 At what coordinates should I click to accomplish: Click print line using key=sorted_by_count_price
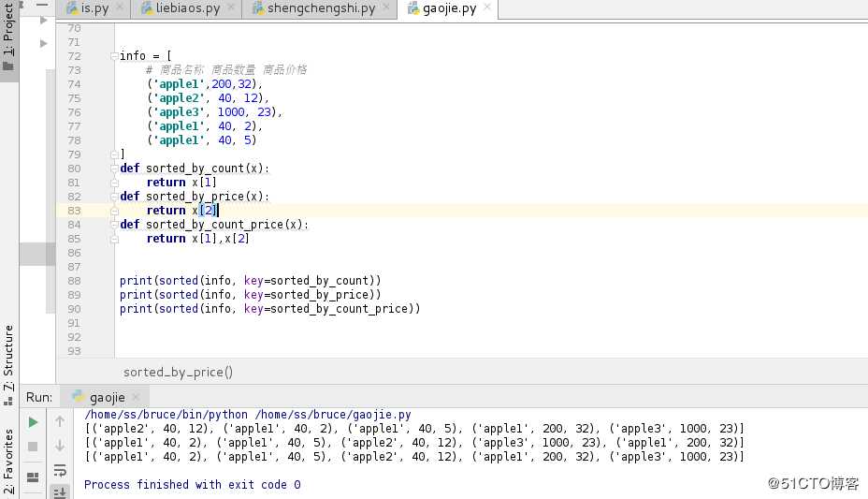click(270, 309)
